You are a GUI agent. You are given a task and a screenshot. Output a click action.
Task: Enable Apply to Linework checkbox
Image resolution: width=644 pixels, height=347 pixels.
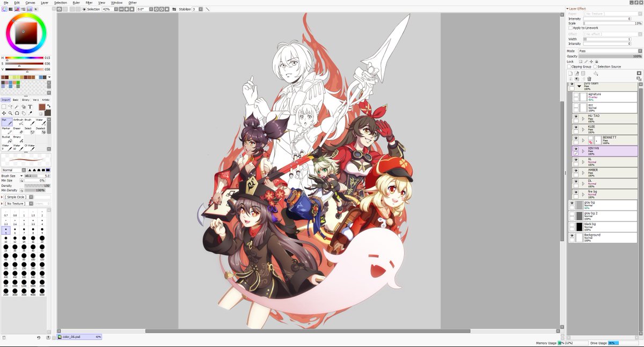pyautogui.click(x=570, y=28)
